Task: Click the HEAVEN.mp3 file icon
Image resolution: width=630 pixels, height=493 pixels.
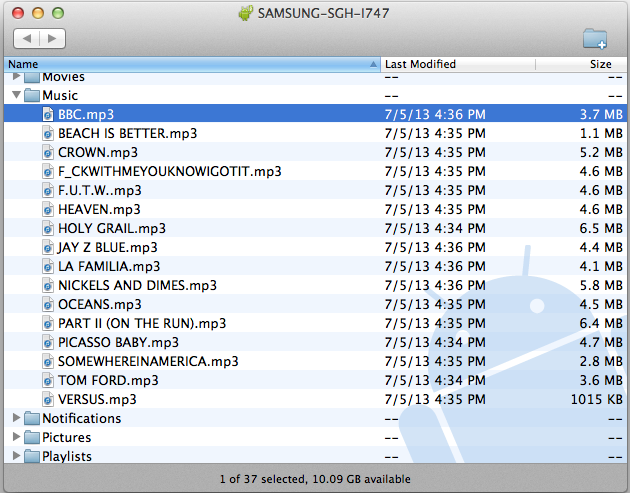Action: 48,209
